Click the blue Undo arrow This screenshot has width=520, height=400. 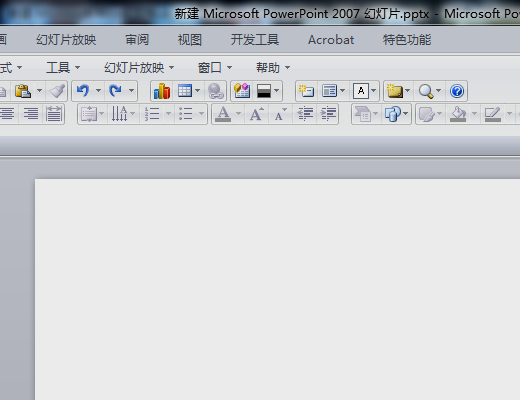(83, 90)
